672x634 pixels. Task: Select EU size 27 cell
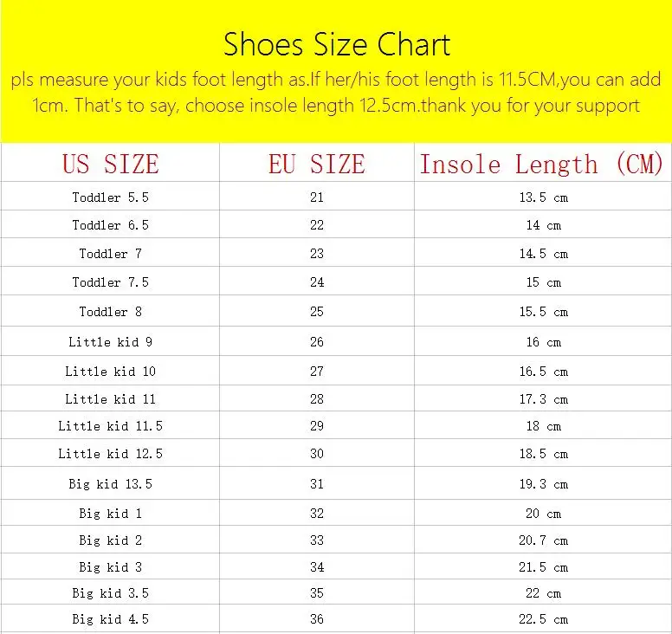(317, 372)
